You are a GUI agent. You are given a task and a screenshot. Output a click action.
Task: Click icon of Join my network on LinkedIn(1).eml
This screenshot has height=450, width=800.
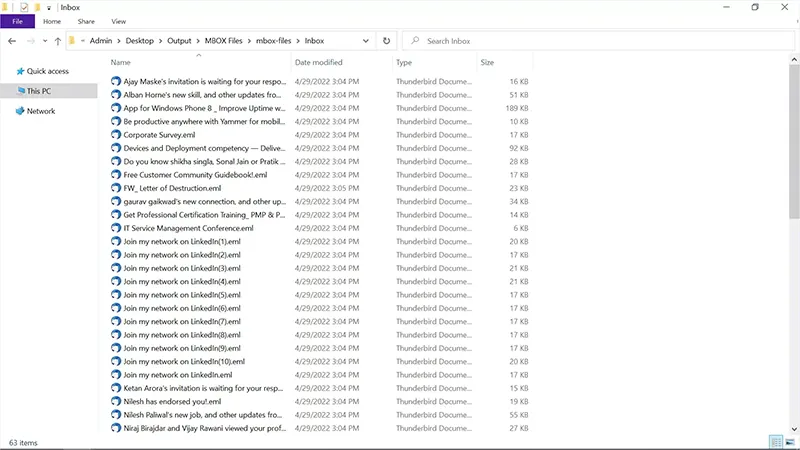tap(116, 241)
